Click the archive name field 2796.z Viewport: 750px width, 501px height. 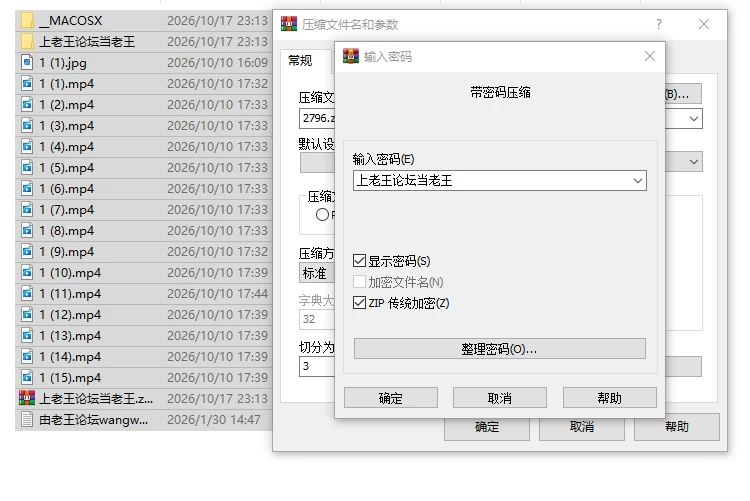[x=317, y=119]
